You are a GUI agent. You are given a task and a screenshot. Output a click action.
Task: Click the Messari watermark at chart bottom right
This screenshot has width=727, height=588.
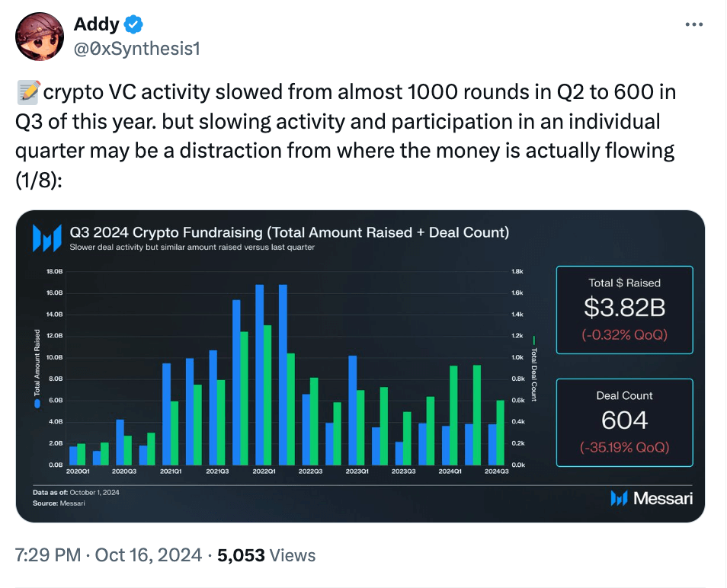point(652,497)
